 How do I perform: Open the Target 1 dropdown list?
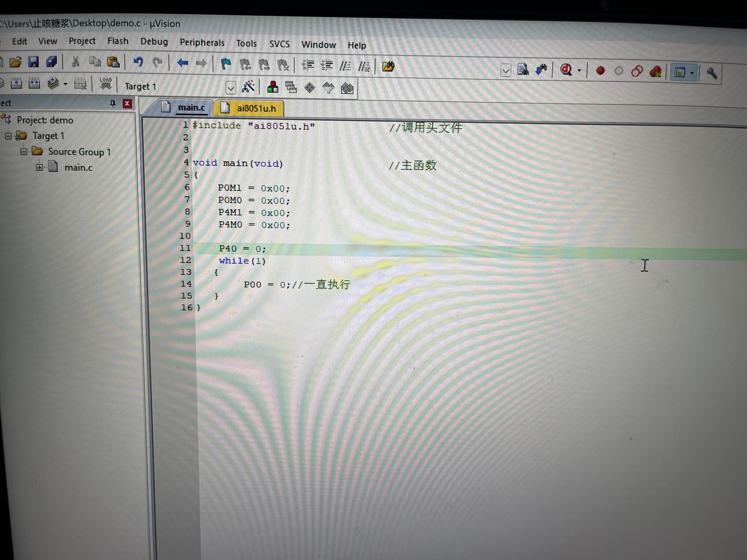pyautogui.click(x=231, y=88)
